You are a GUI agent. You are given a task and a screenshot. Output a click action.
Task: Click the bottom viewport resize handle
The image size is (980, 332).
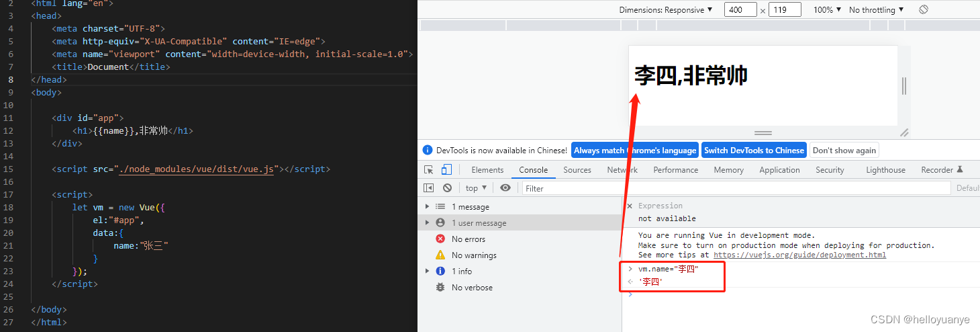pos(763,133)
